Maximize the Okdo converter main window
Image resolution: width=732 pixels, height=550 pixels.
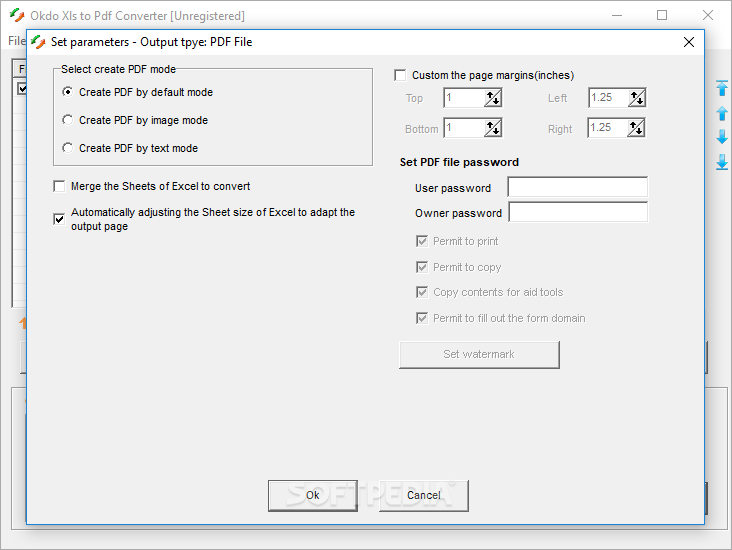click(x=662, y=15)
